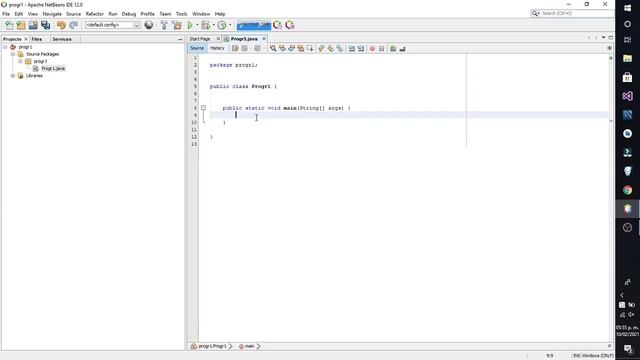The height and width of the screenshot is (360, 640).
Task: Click red Start Macro Recording icon
Action: pyautogui.click(x=372, y=49)
